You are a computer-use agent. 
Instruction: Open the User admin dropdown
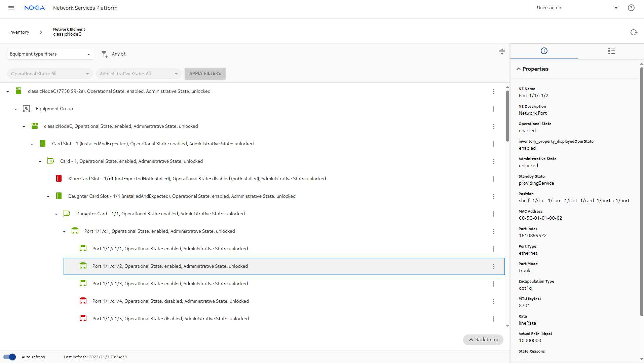pyautogui.click(x=616, y=8)
